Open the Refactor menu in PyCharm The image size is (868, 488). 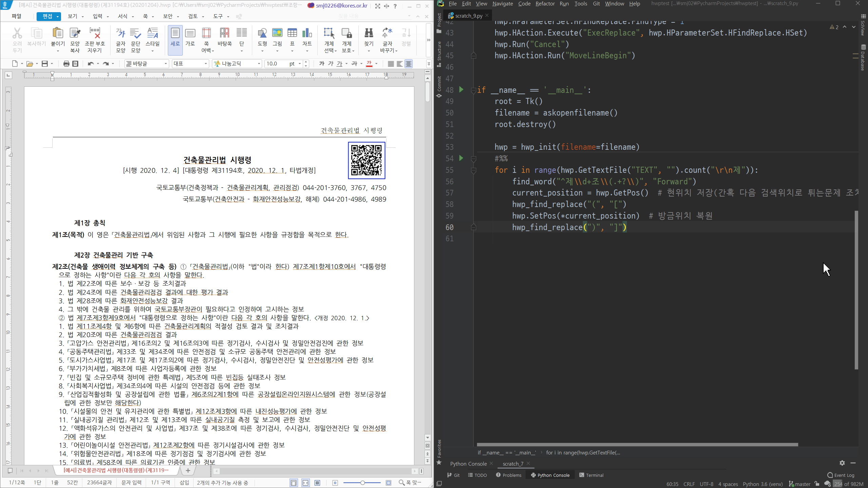click(x=545, y=4)
